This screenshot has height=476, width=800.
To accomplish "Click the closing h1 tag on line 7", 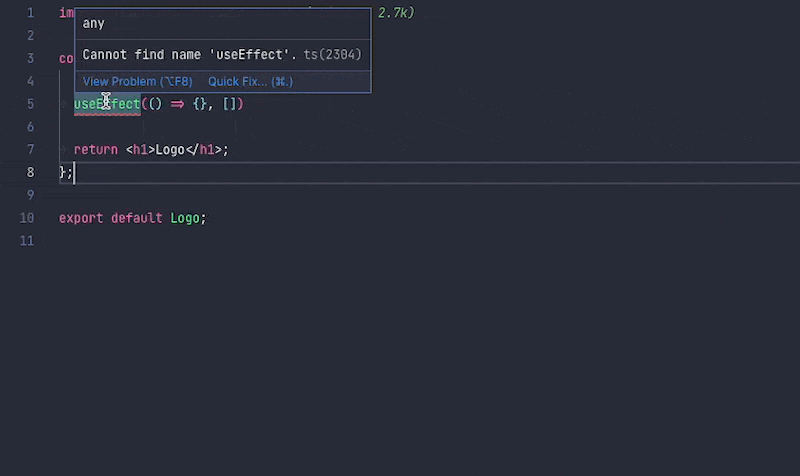I will (203, 149).
